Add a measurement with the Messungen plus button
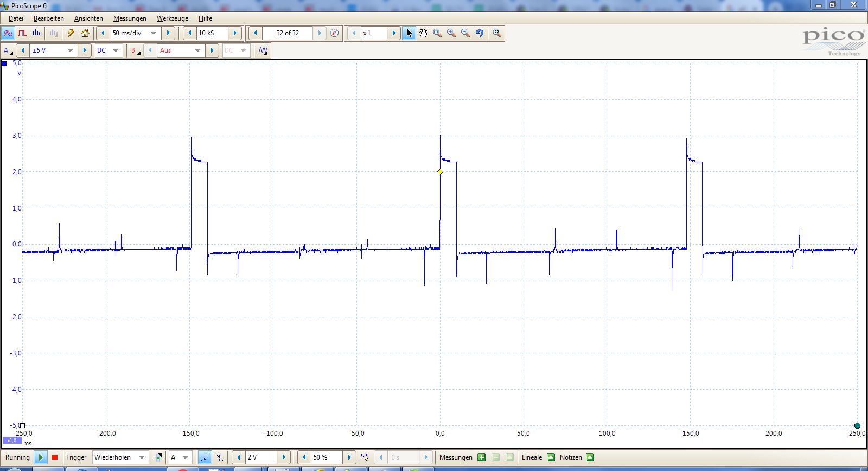868x471 pixels. [x=481, y=457]
